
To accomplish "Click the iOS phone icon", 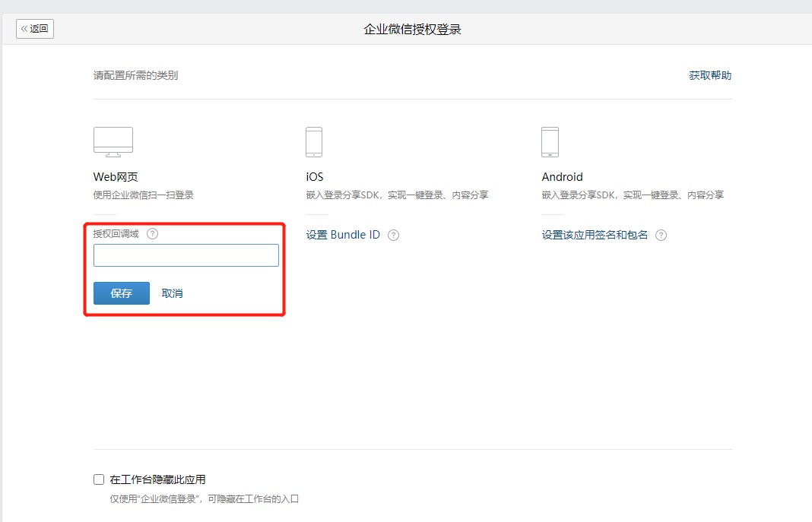I will (x=314, y=142).
